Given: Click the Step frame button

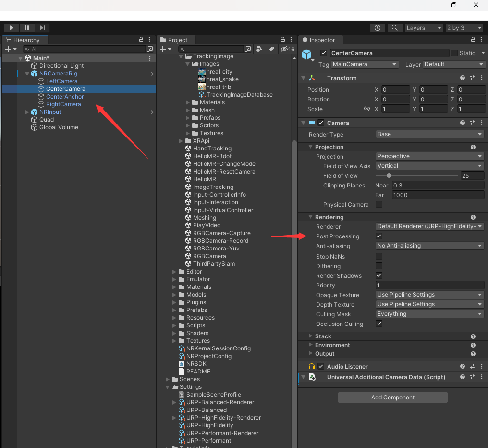Looking at the screenshot, I should (42, 28).
